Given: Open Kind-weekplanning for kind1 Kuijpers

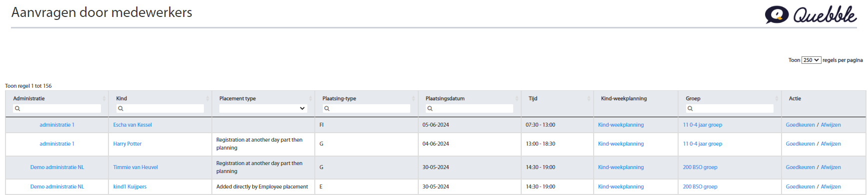Looking at the screenshot, I should point(621,187).
